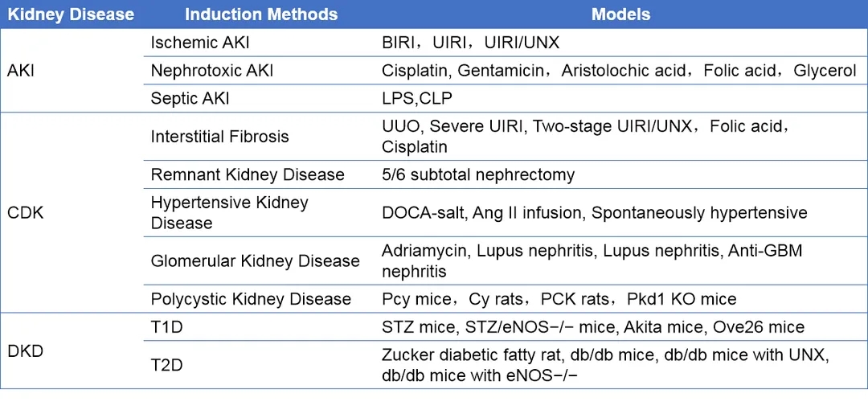Image resolution: width=868 pixels, height=410 pixels.
Task: Click the Polycystic Kidney Disease cell
Action: [x=251, y=299]
